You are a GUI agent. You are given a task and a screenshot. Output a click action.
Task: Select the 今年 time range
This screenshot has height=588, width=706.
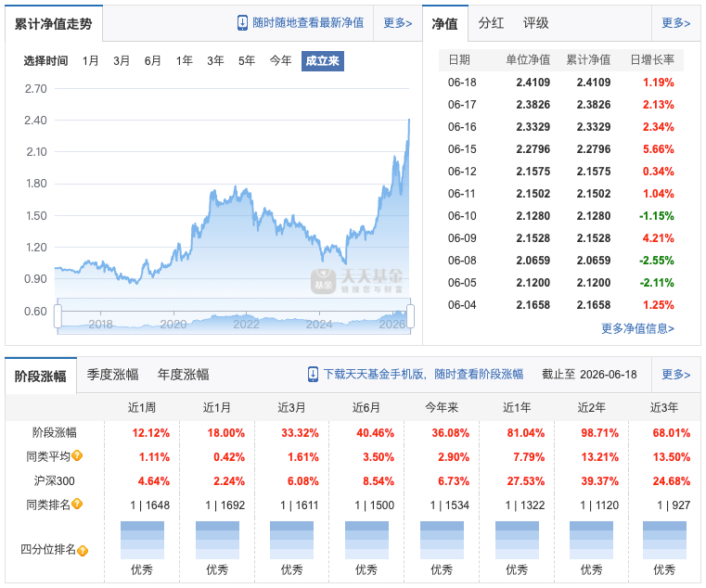point(280,61)
